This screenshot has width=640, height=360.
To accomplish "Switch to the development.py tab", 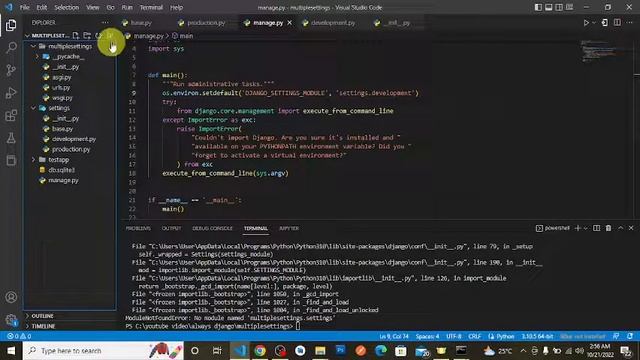I will (x=333, y=23).
